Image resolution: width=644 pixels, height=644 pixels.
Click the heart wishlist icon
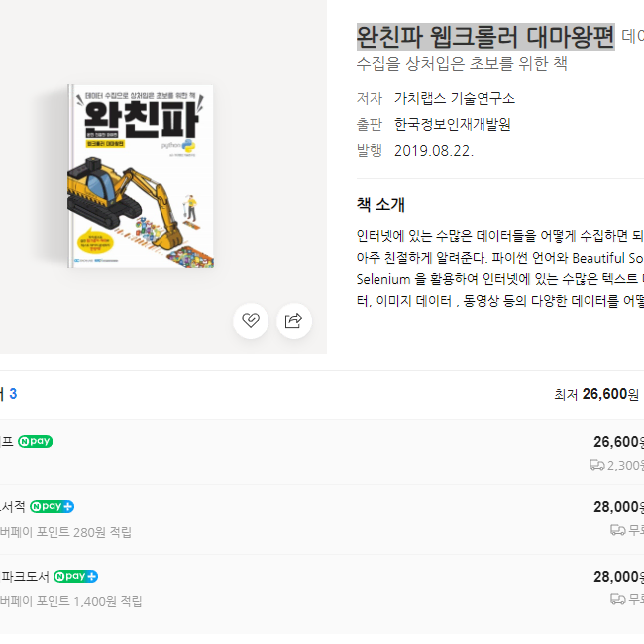251,321
